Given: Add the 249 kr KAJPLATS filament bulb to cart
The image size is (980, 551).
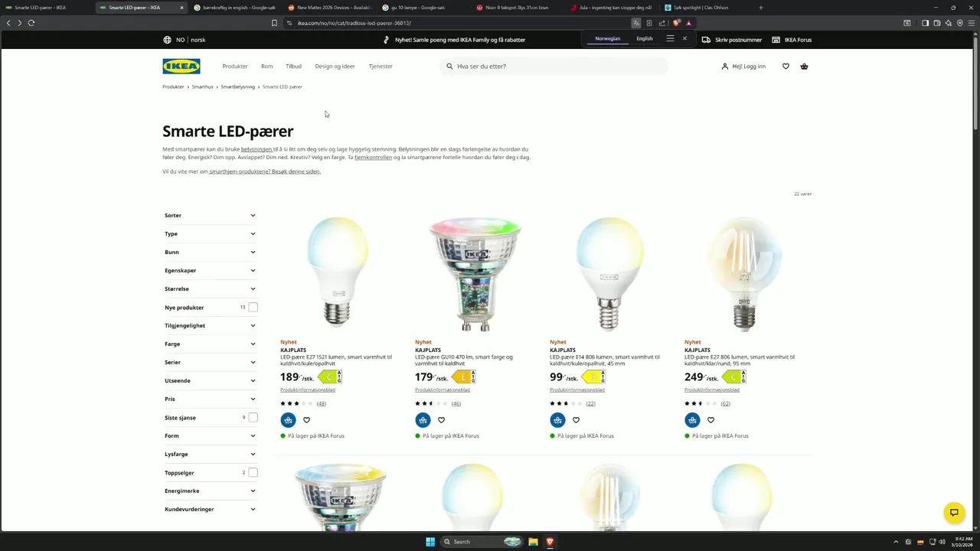Looking at the screenshot, I should pos(692,420).
